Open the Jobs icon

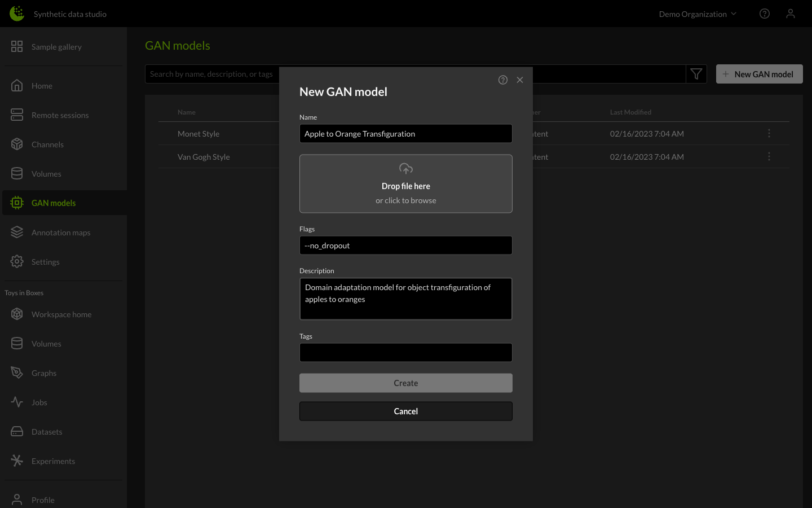[16, 402]
